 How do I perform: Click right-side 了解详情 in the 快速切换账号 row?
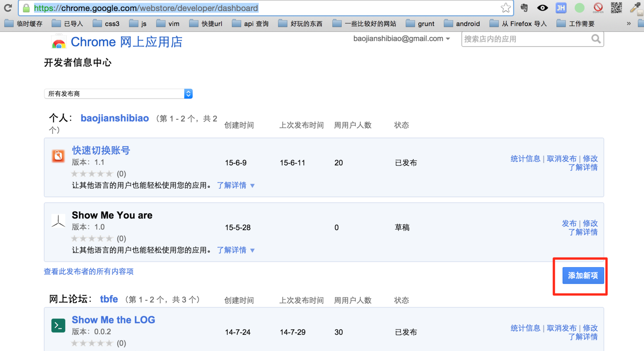tap(583, 168)
